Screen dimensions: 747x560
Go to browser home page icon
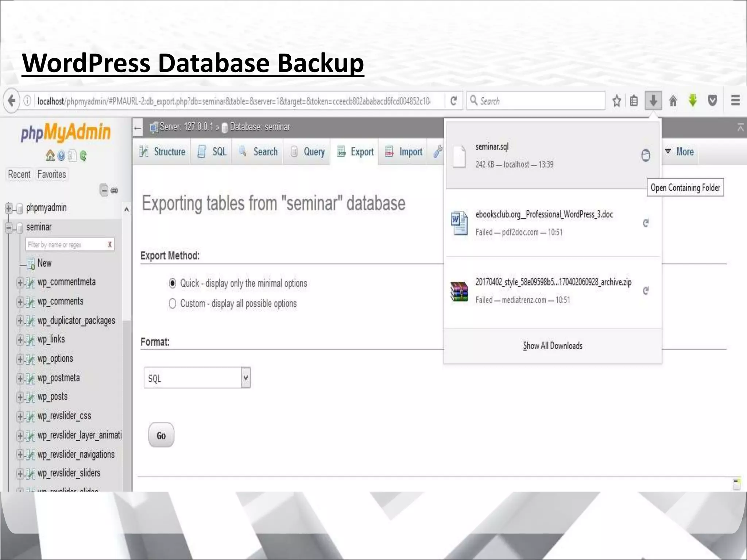673,101
